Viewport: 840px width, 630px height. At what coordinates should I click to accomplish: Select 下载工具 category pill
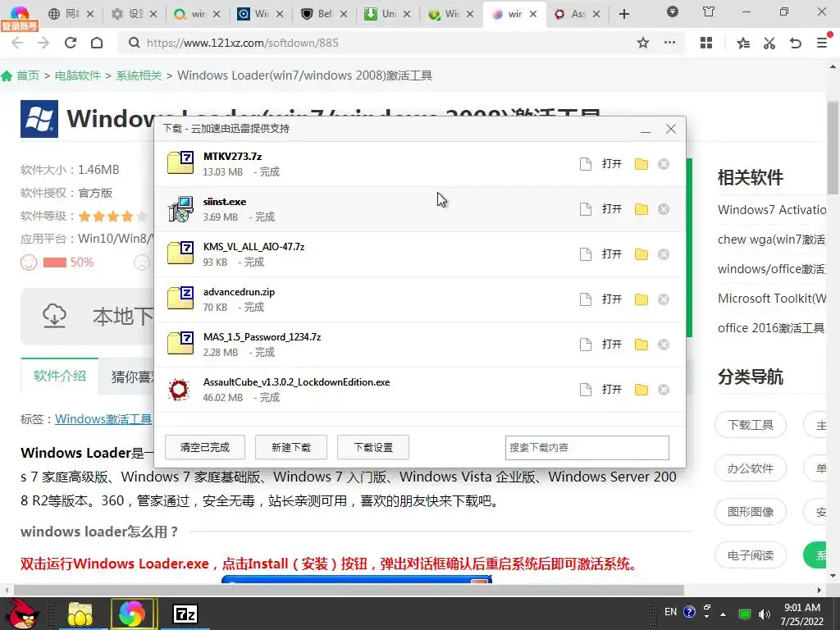(x=751, y=426)
